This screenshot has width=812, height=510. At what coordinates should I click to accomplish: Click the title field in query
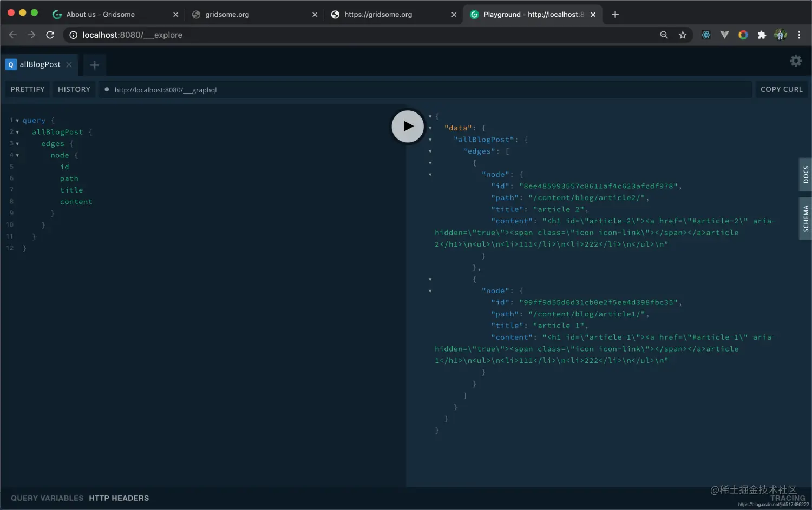(x=71, y=190)
